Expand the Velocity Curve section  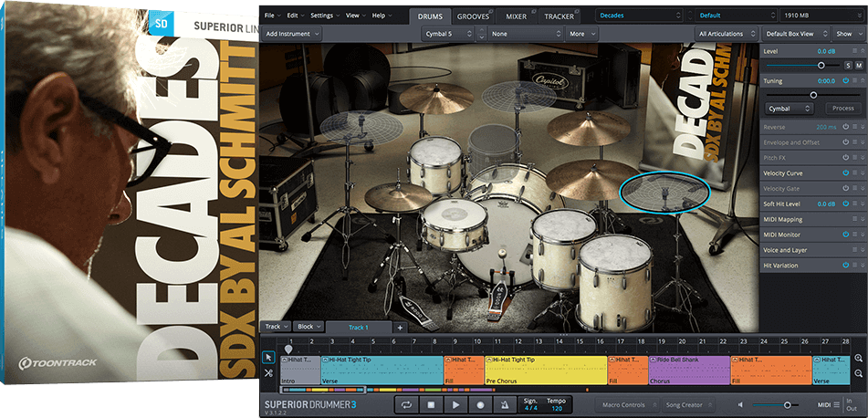[x=863, y=173]
